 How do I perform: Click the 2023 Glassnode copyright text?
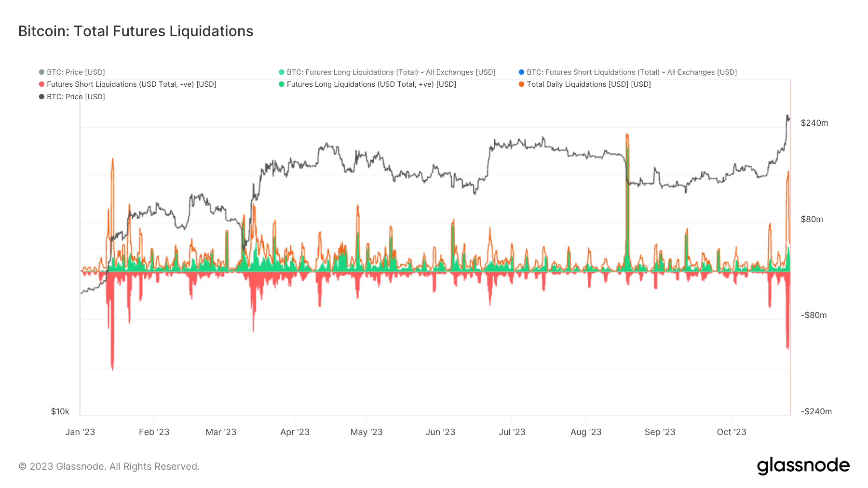point(109,466)
